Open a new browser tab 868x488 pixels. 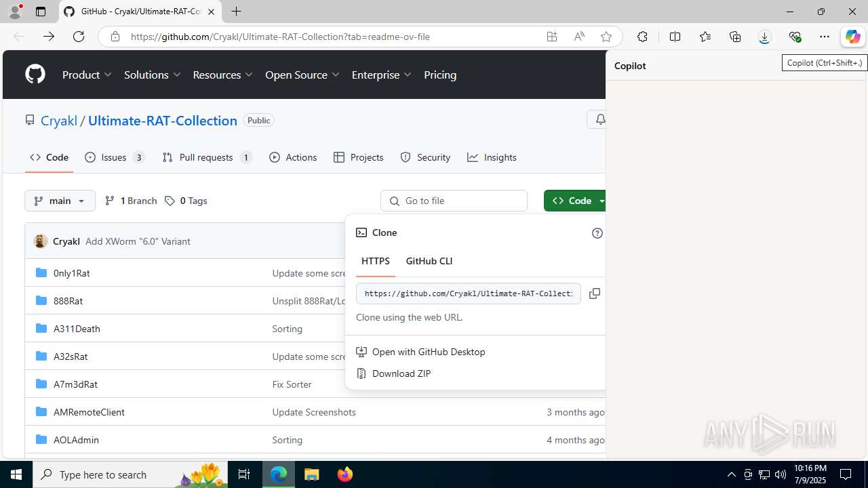(236, 12)
